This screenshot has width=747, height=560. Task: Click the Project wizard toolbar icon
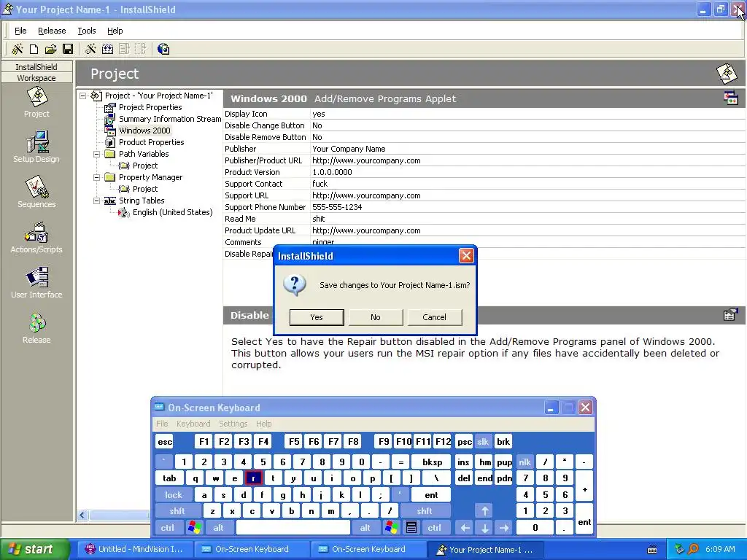pyautogui.click(x=18, y=49)
